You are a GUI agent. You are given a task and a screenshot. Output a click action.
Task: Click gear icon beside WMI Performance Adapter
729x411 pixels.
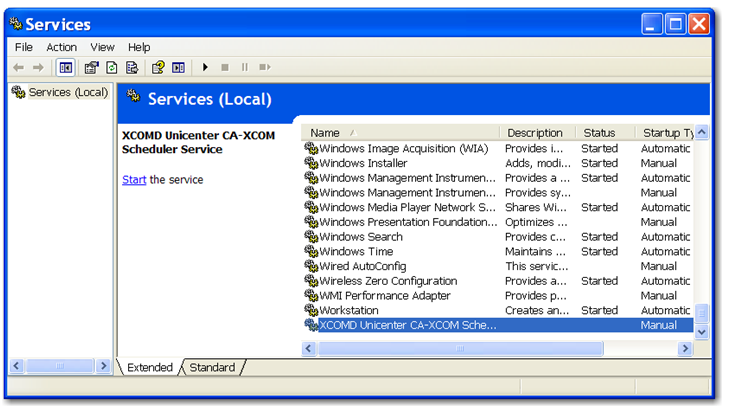(x=311, y=295)
